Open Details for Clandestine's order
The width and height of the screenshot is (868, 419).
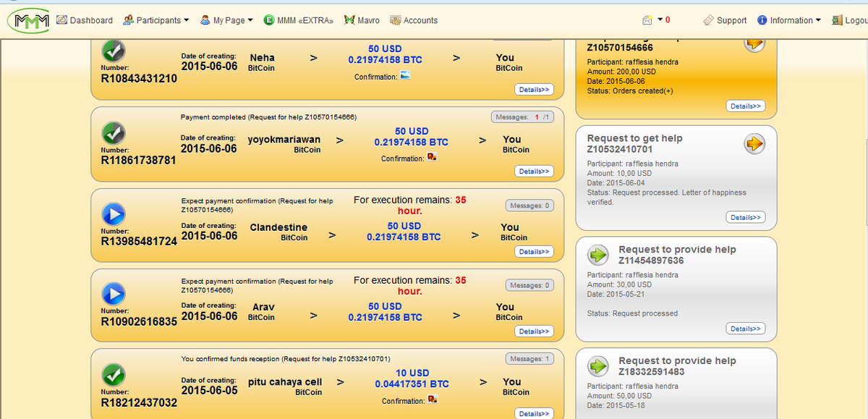[x=535, y=252]
